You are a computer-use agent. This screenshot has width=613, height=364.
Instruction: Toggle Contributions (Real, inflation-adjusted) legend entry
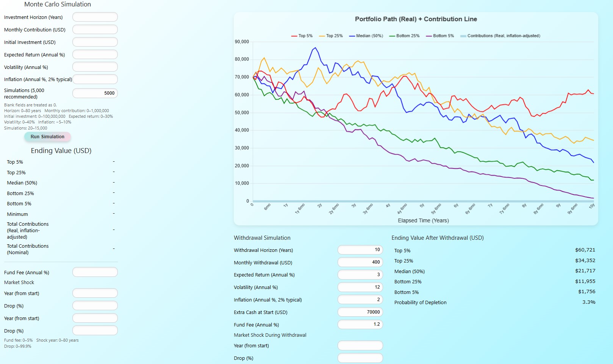point(500,36)
